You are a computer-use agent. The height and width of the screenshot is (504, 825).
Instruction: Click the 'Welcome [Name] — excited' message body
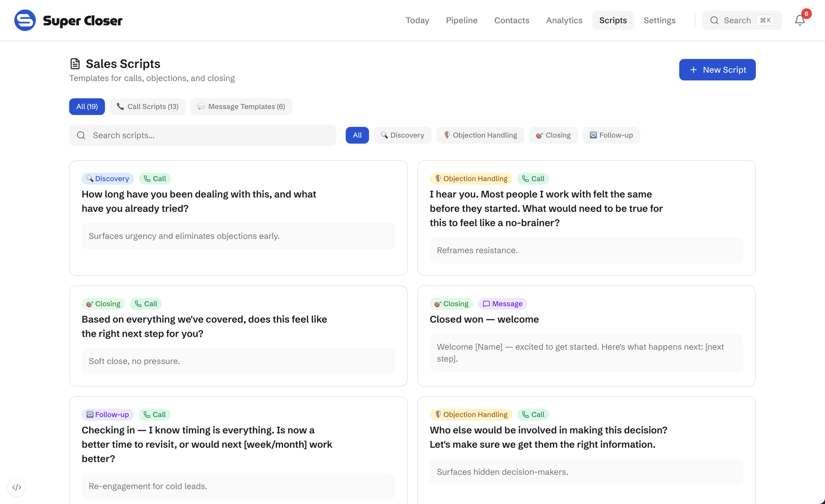click(x=586, y=353)
